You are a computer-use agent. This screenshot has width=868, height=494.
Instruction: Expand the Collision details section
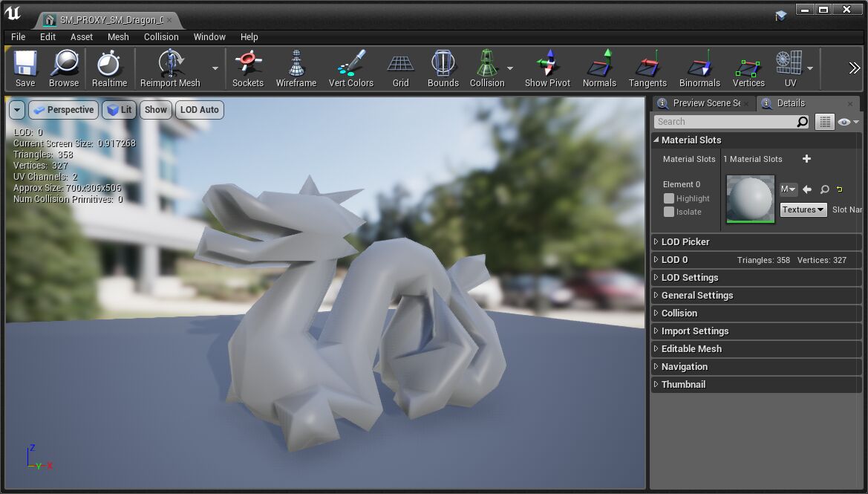point(679,313)
